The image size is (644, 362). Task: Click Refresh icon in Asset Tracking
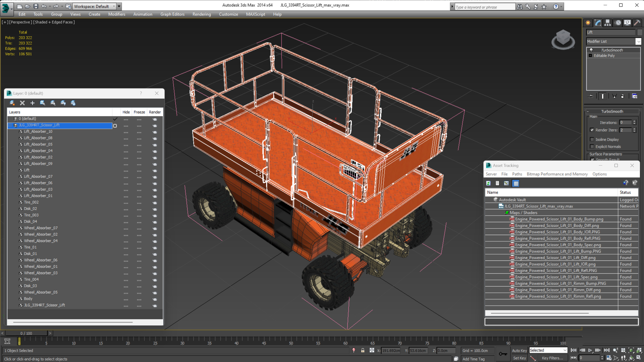[488, 183]
